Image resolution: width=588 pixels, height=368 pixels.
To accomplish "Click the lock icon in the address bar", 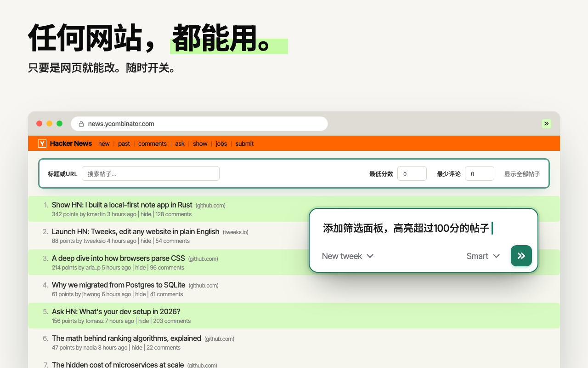I will tap(81, 124).
